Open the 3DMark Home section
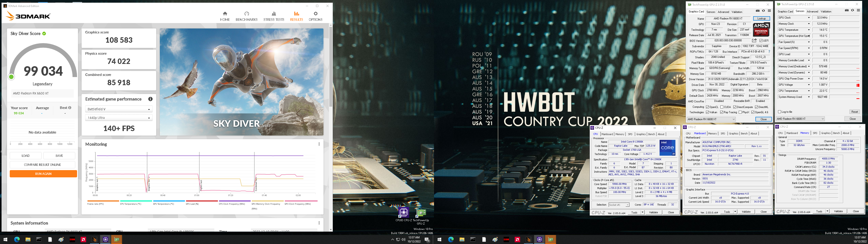The image size is (868, 244). click(x=225, y=16)
